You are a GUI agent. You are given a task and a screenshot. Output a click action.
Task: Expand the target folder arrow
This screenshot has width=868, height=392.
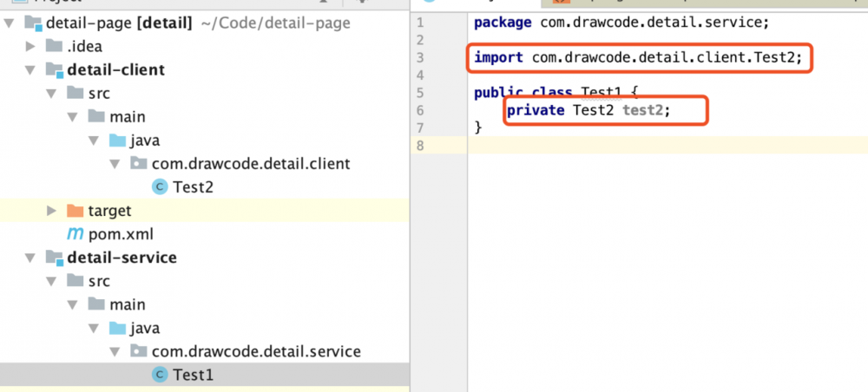(52, 211)
